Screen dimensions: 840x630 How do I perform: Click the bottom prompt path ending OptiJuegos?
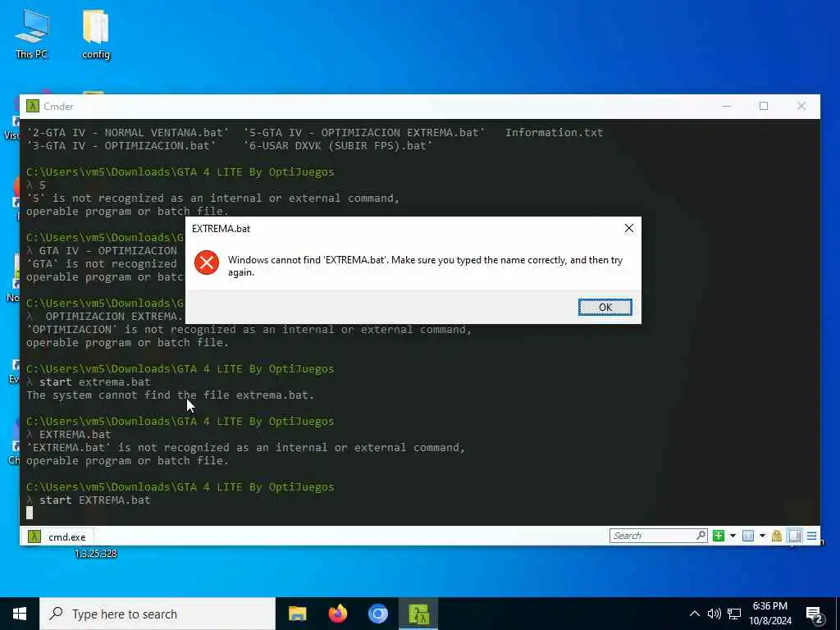coord(180,487)
